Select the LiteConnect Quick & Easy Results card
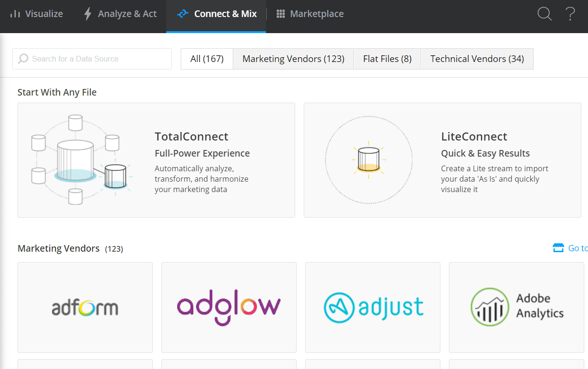This screenshot has width=588, height=369. click(x=442, y=160)
